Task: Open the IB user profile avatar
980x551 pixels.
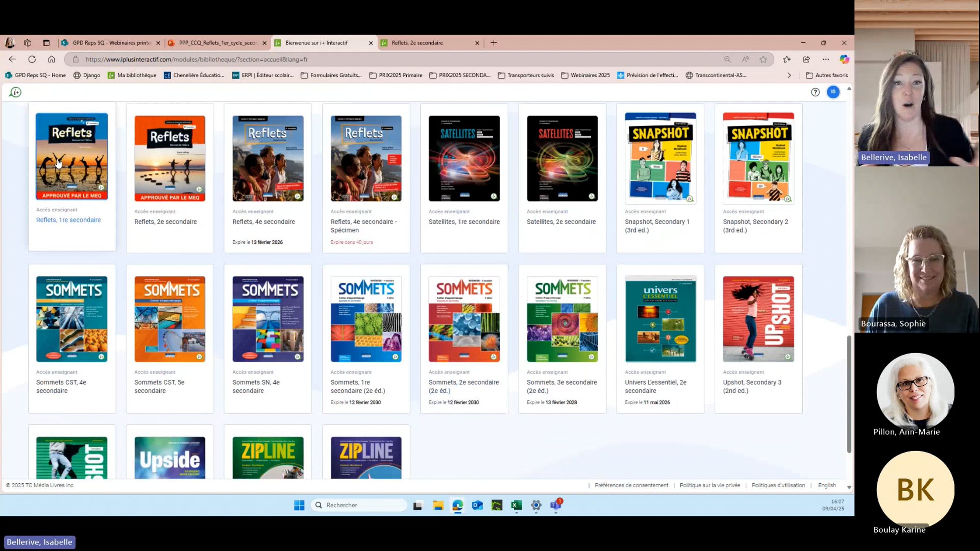Action: 833,92
